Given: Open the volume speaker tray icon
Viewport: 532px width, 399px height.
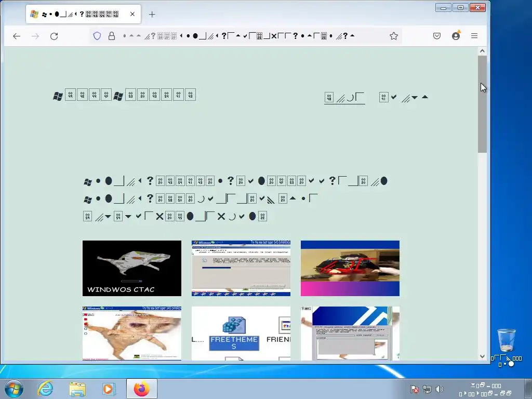Looking at the screenshot, I should point(440,389).
